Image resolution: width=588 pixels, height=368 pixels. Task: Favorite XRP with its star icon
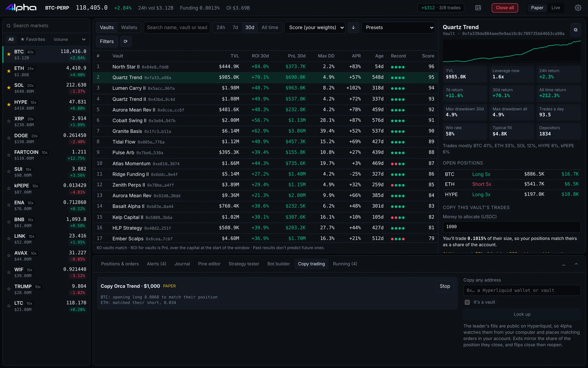[9, 121]
